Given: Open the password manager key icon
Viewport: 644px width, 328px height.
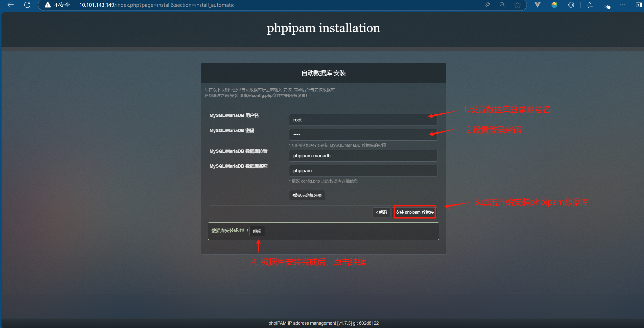Looking at the screenshot, I should pyautogui.click(x=487, y=5).
